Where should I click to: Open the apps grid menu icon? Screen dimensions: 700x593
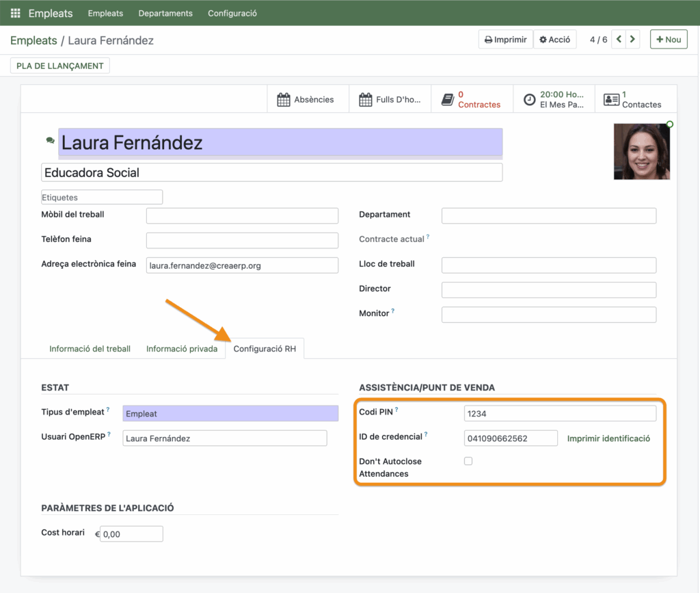click(x=15, y=13)
